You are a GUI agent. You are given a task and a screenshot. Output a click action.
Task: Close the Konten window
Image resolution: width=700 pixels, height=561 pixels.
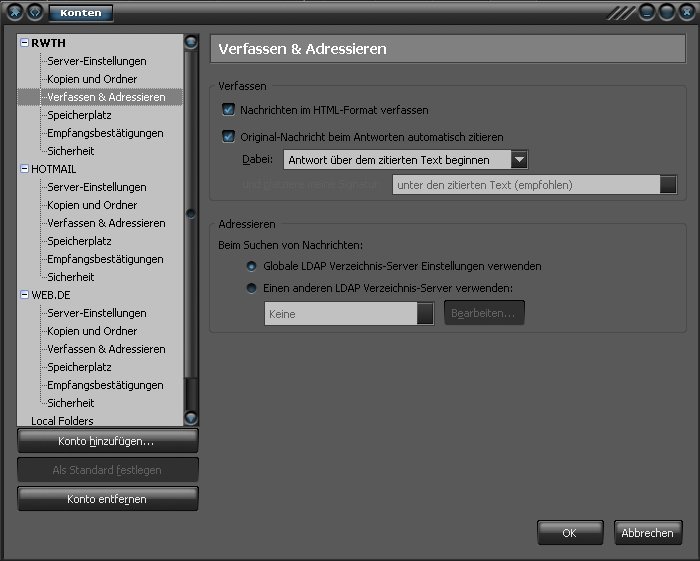[687, 12]
